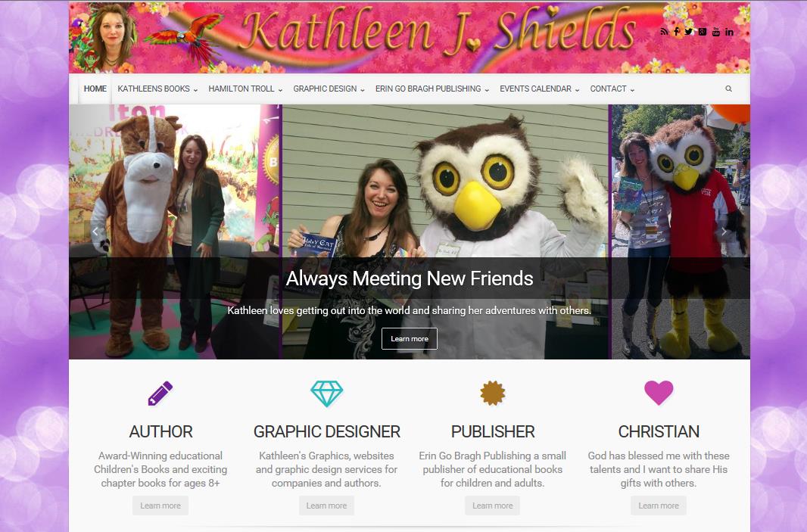The width and height of the screenshot is (807, 532).
Task: Click the pink heart Christian icon
Action: click(659, 393)
